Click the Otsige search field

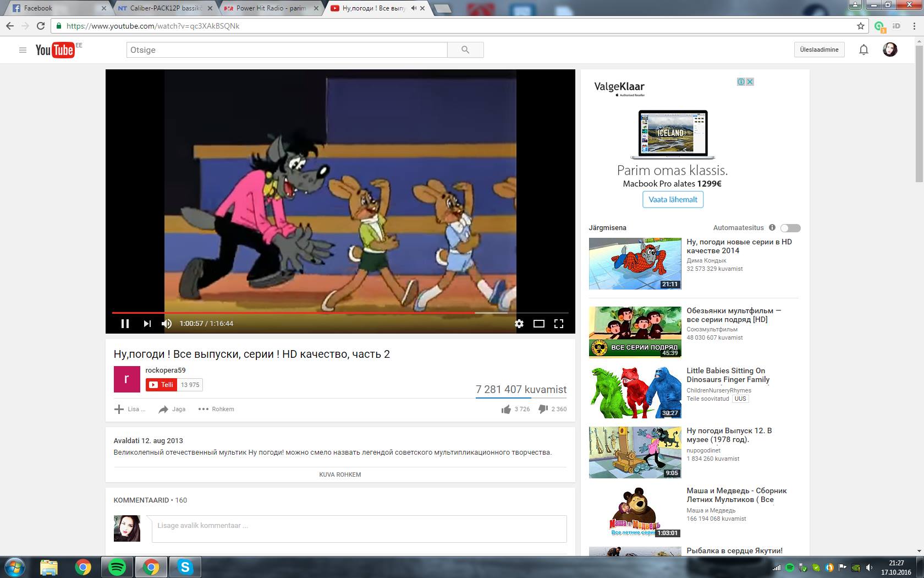287,50
